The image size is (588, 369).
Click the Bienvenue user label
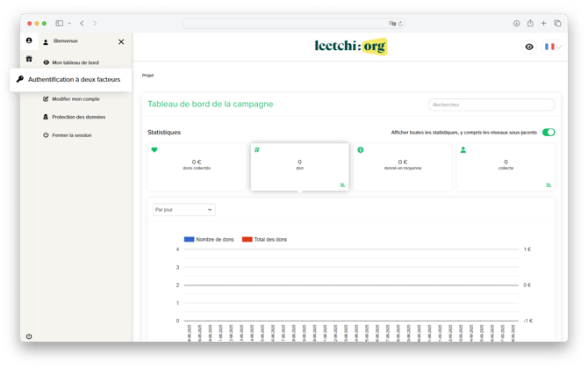pyautogui.click(x=66, y=41)
